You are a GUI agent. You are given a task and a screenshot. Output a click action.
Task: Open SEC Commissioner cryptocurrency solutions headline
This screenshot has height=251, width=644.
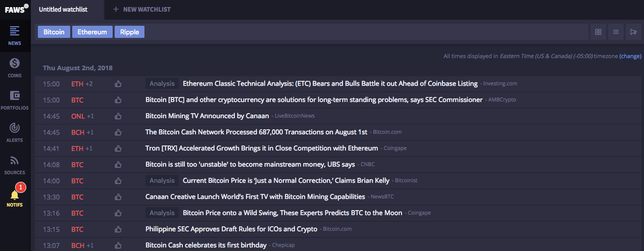(314, 100)
